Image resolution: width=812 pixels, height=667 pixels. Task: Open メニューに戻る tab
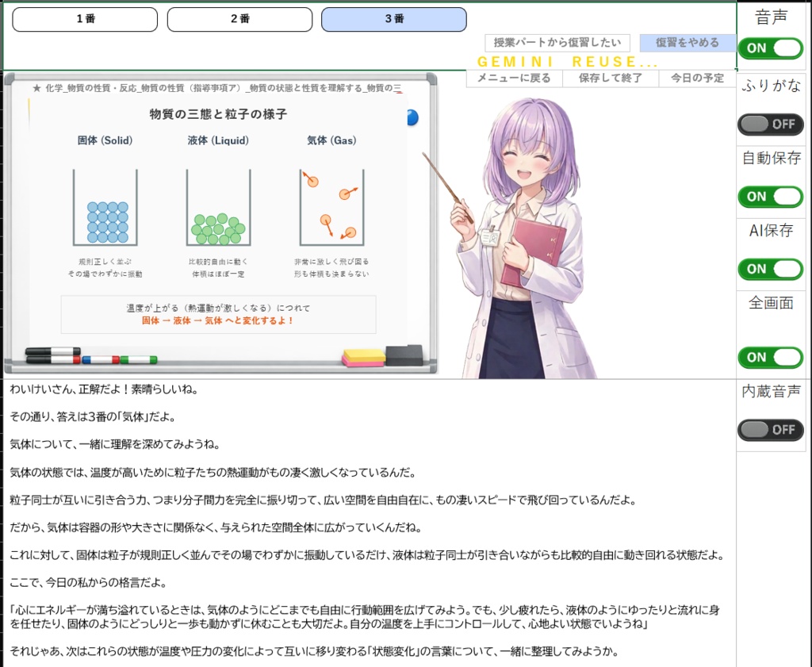(513, 79)
